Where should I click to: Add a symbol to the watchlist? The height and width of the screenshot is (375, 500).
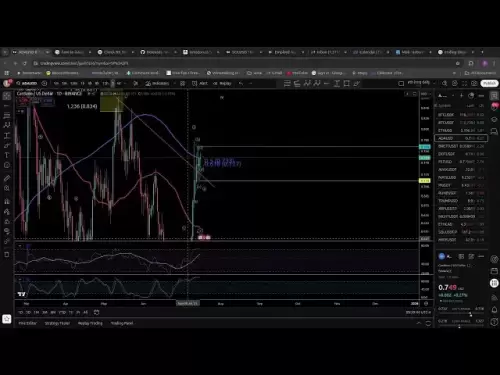click(x=461, y=96)
